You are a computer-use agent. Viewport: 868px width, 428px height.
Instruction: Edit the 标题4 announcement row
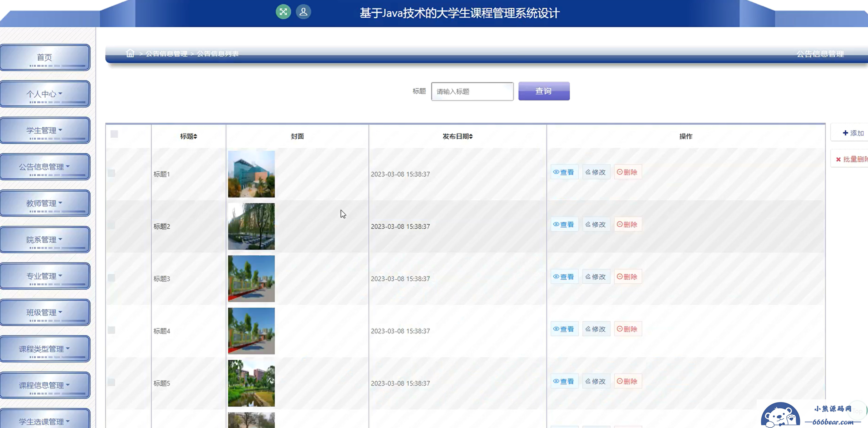click(x=596, y=329)
